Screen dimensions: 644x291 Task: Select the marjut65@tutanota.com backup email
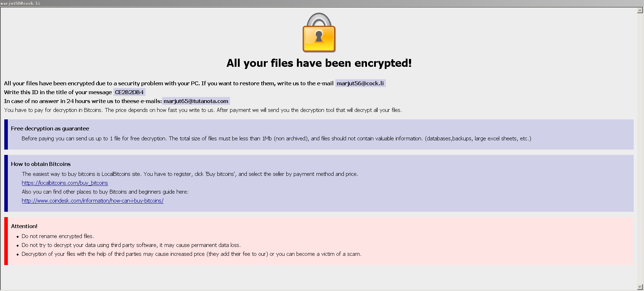pyautogui.click(x=196, y=101)
